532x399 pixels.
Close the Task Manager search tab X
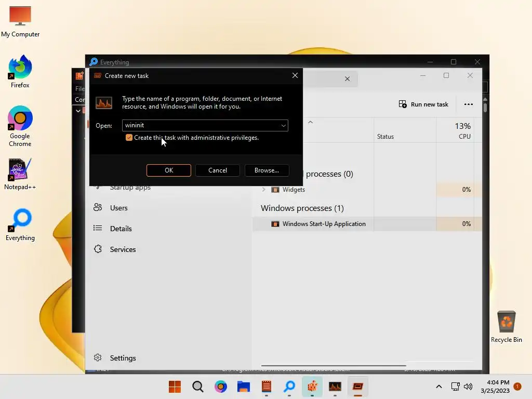pyautogui.click(x=347, y=79)
